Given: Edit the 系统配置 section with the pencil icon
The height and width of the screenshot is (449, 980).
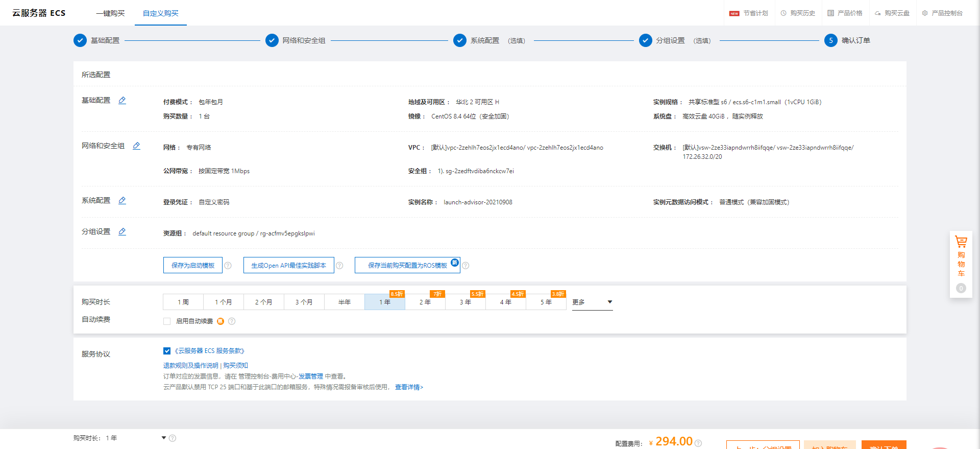Looking at the screenshot, I should (x=122, y=201).
